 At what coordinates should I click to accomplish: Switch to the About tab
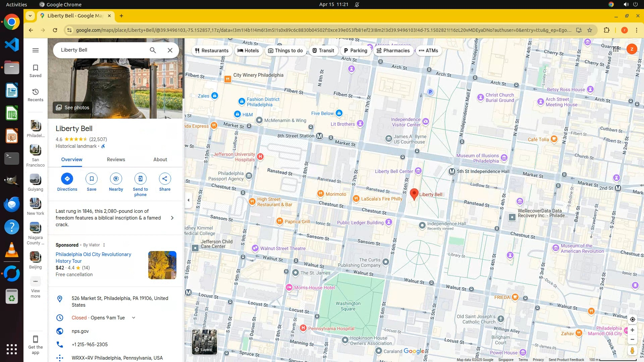(160, 160)
